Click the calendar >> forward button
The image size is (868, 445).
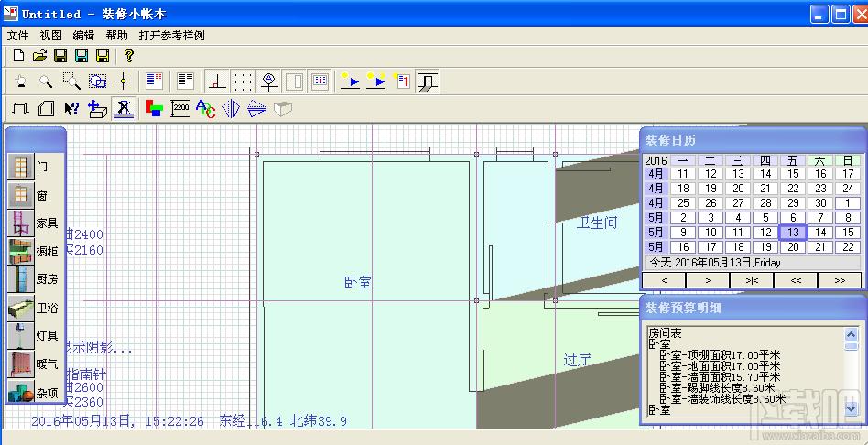tap(840, 280)
